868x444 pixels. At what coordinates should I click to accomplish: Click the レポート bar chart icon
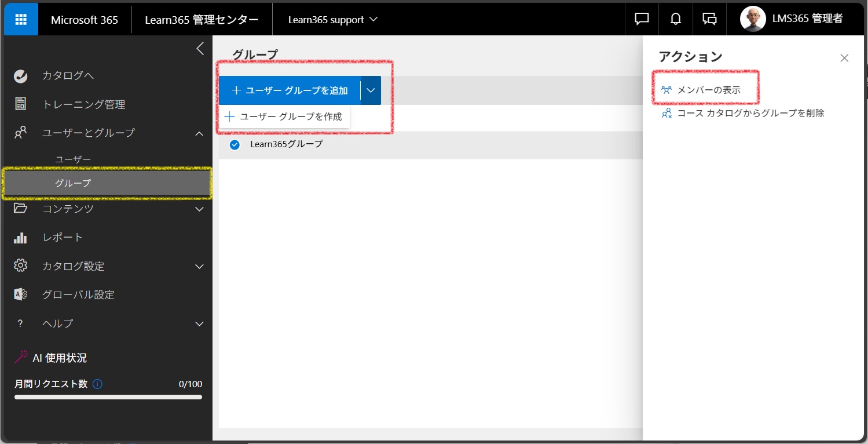click(x=21, y=238)
